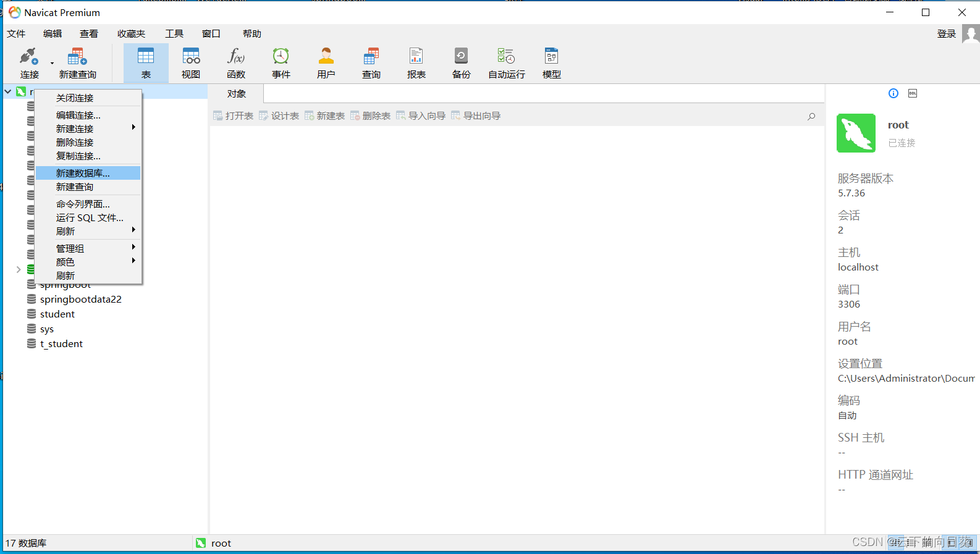Click the 17 数据库 status bar text
Screen dimensions: 980x554
(x=26, y=544)
